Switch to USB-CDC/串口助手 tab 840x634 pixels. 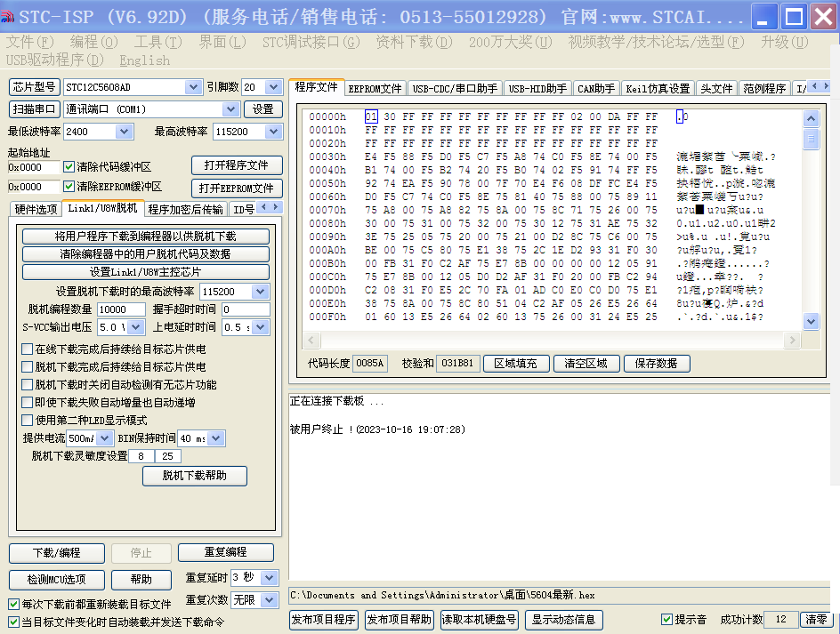pyautogui.click(x=455, y=88)
